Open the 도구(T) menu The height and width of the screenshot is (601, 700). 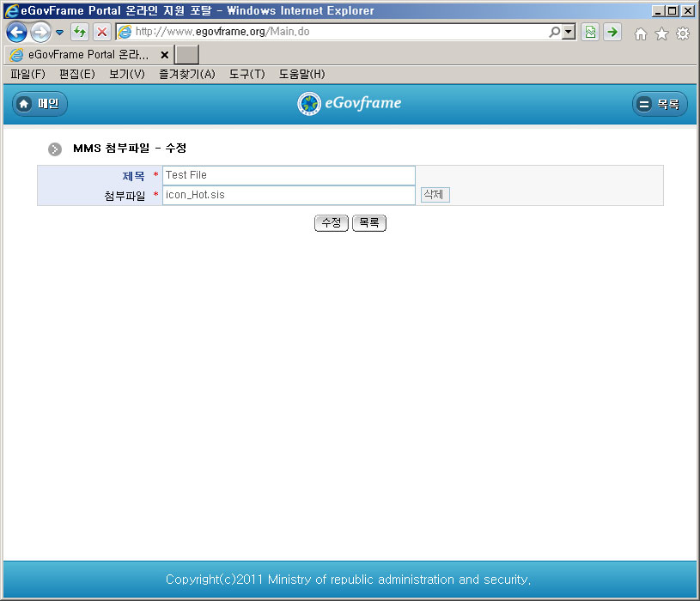pyautogui.click(x=247, y=75)
